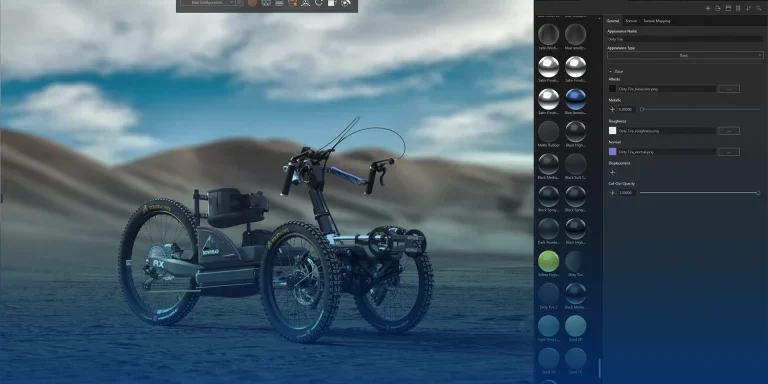Click the Metallic value field

point(627,110)
